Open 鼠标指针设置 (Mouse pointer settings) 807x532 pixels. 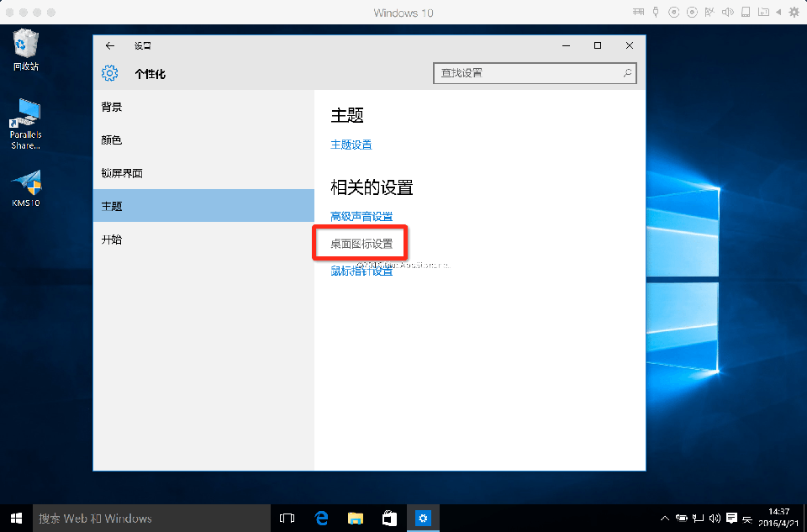[360, 271]
